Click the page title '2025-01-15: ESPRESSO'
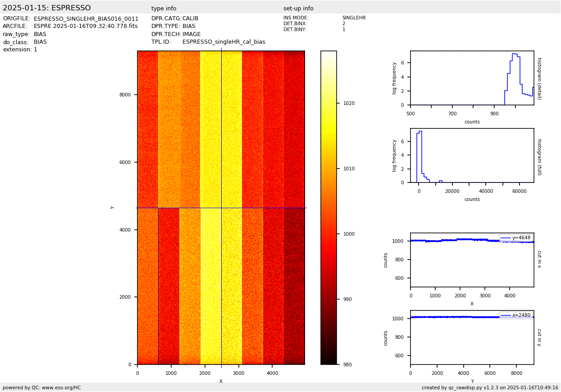Viewport: 561px width, 392px height. pos(47,8)
